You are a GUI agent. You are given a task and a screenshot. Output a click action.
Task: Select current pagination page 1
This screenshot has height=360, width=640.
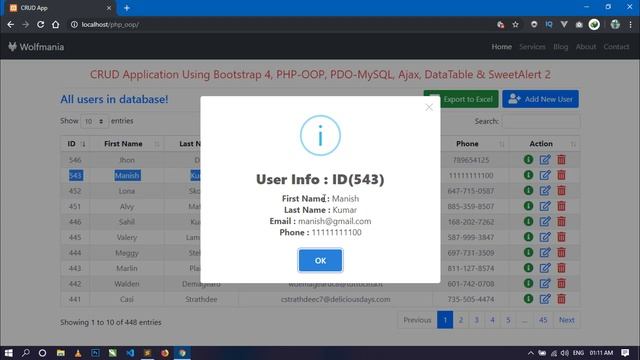(445, 320)
